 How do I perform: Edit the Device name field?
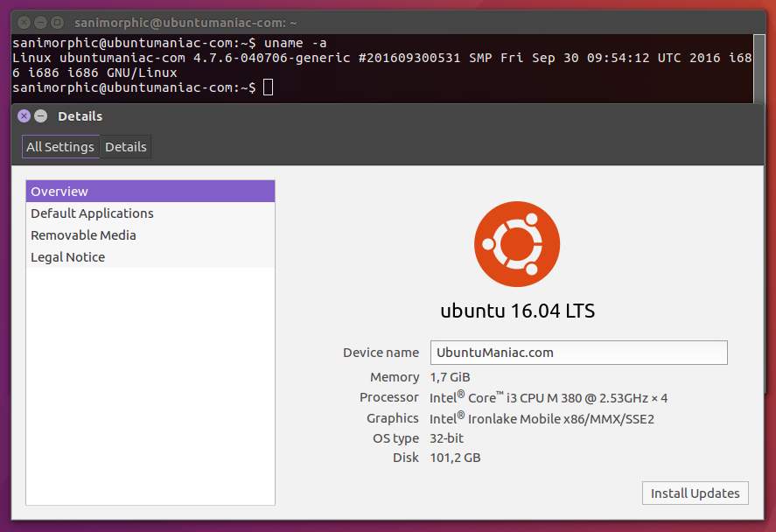tap(578, 353)
